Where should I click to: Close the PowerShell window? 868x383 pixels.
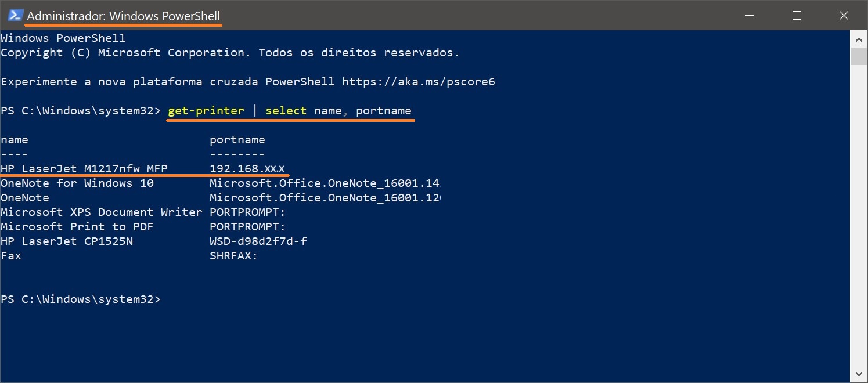point(844,16)
